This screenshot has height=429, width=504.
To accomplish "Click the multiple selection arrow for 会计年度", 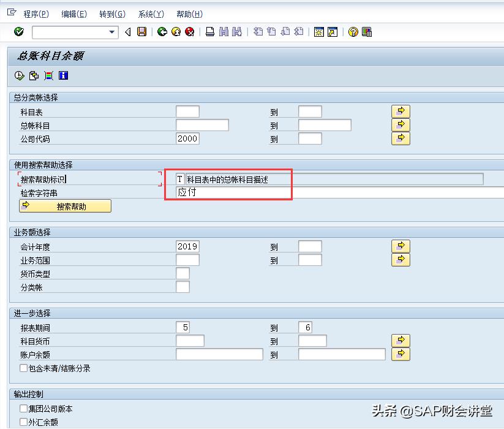I will coord(401,246).
